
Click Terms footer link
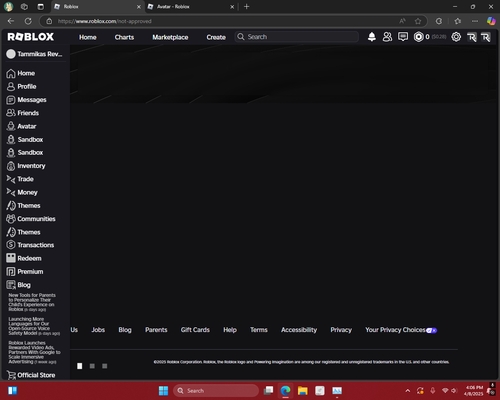pyautogui.click(x=259, y=330)
